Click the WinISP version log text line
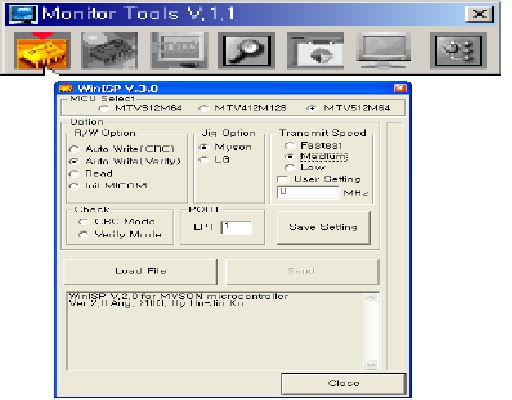The height and width of the screenshot is (400, 512). (x=178, y=296)
